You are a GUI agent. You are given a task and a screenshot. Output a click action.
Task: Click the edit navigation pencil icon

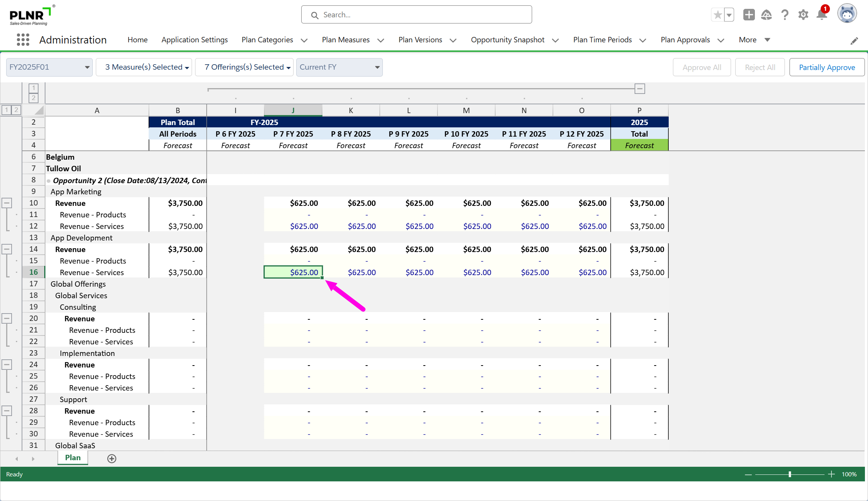click(854, 41)
